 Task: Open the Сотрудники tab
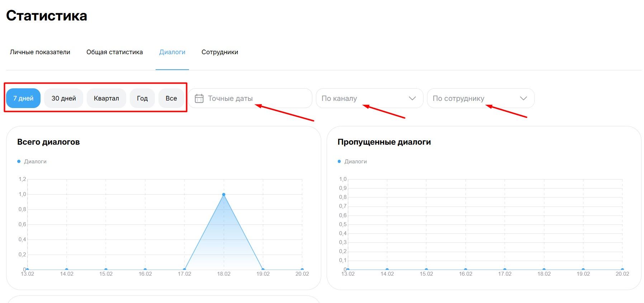[x=219, y=52]
